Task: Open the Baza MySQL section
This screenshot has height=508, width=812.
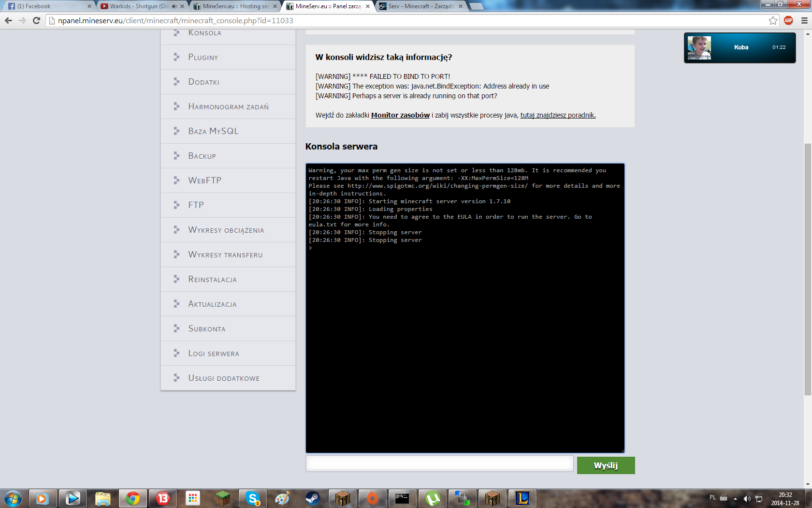Action: (x=228, y=131)
